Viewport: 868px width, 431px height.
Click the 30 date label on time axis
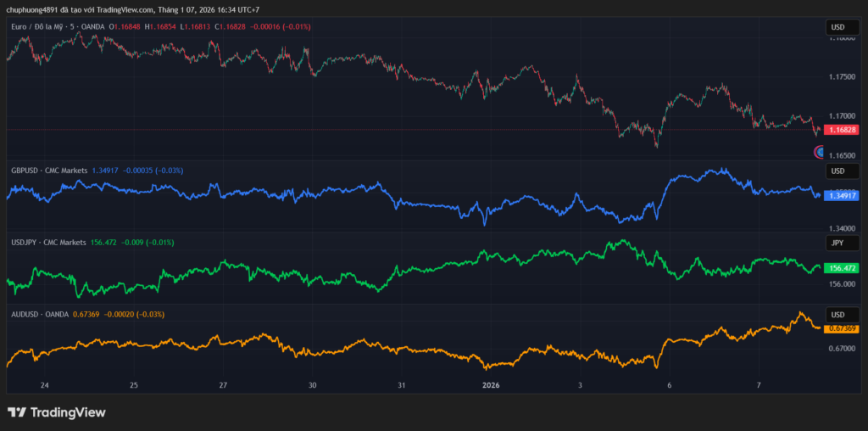(x=313, y=384)
